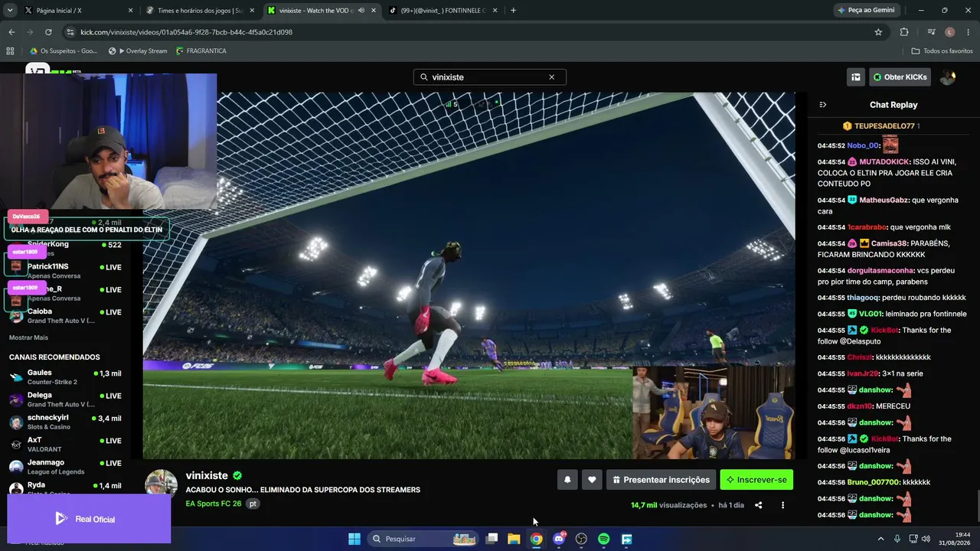Reload the current page

[48, 32]
